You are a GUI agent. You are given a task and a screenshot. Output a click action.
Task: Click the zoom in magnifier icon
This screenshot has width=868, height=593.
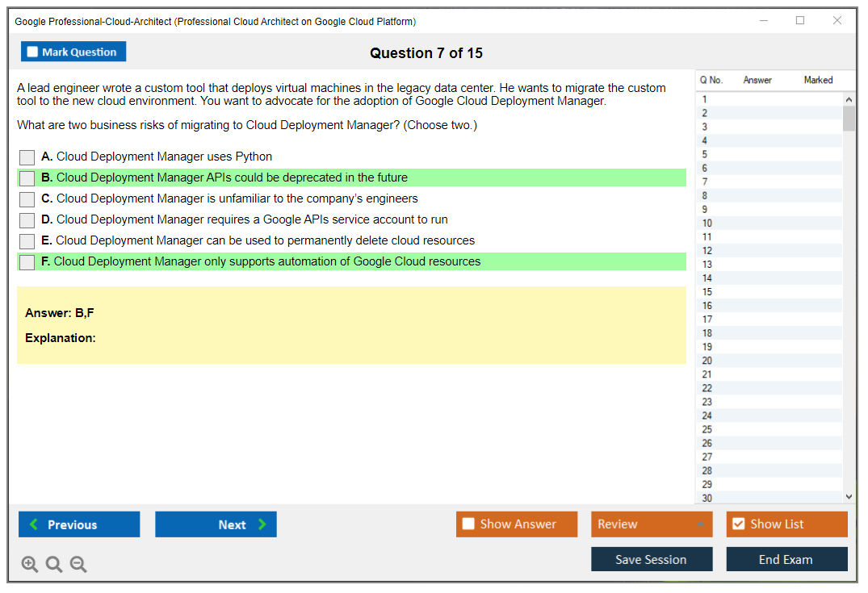pos(30,565)
